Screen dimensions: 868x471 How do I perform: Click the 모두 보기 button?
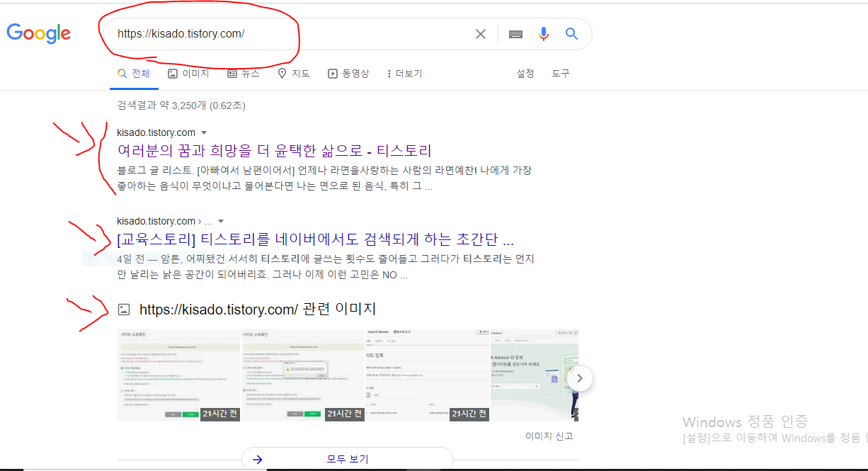(347, 459)
